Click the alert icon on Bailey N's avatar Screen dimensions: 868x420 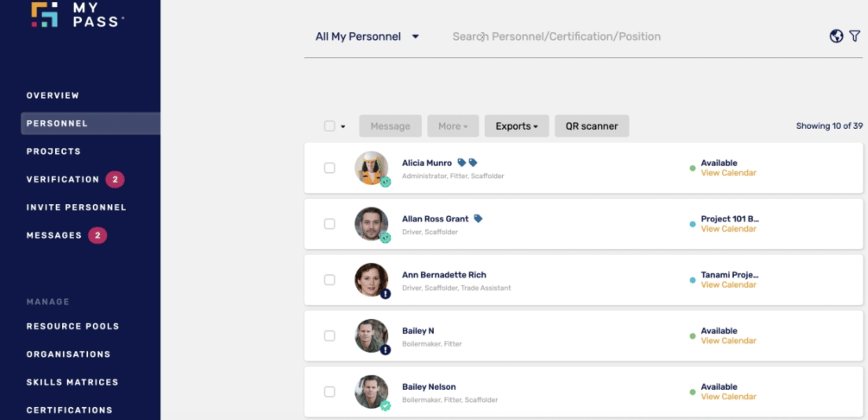point(386,350)
